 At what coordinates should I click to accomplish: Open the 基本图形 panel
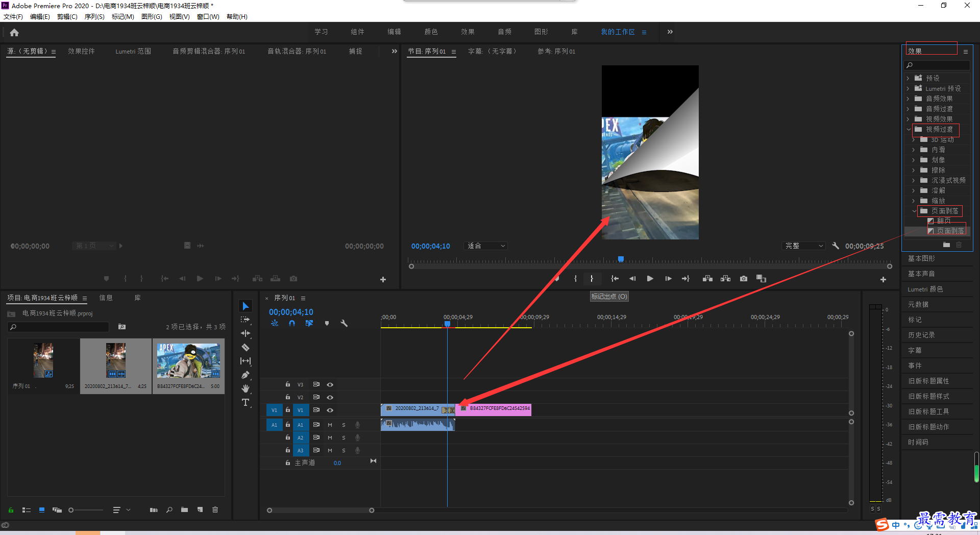point(921,258)
